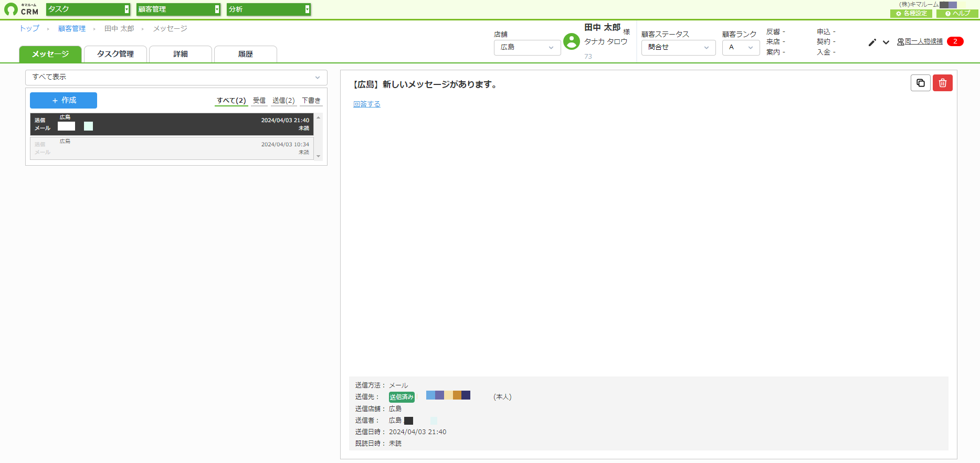Viewport: 980px width, 463px height.
Task: Open ヘルプ help button
Action: point(957,14)
